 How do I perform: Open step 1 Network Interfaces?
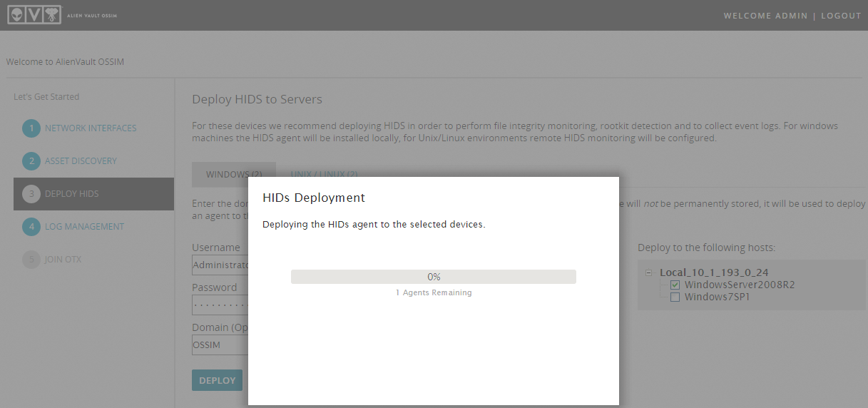(x=91, y=128)
